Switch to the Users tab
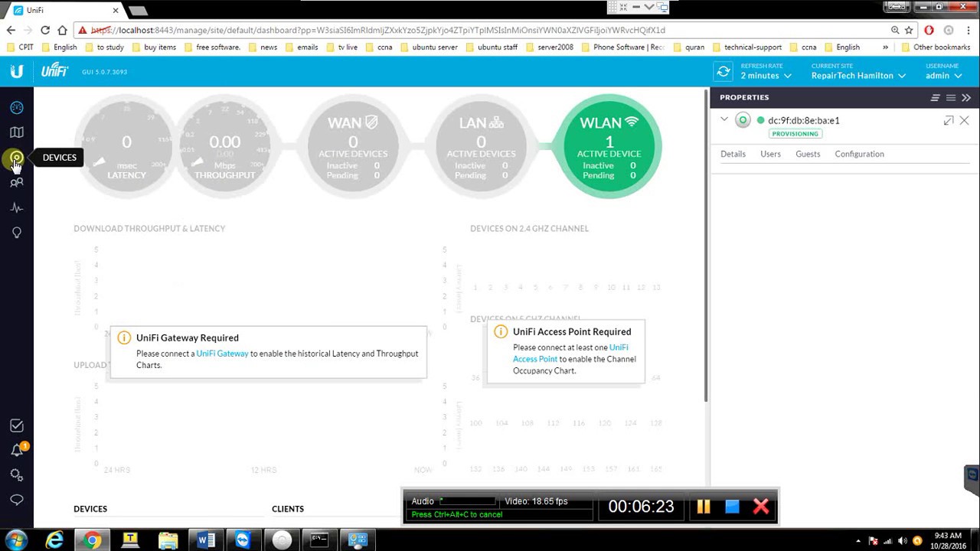Viewport: 980px width, 551px height. point(770,154)
